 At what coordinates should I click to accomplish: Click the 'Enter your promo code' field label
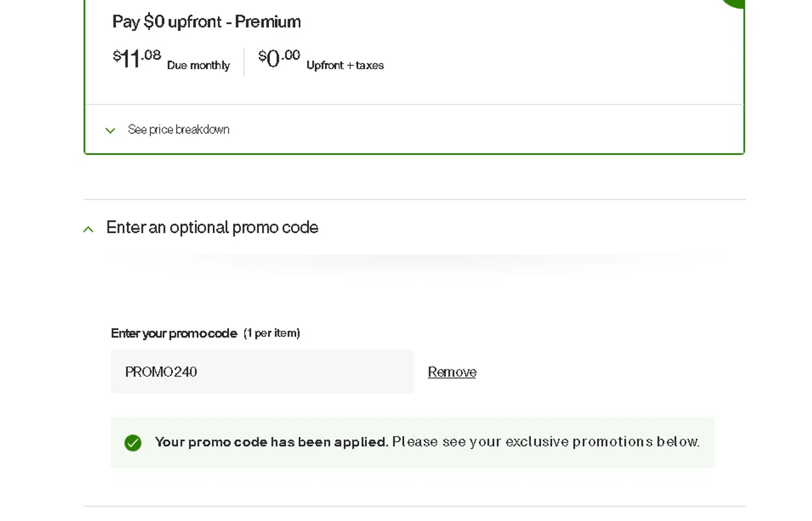pyautogui.click(x=174, y=333)
